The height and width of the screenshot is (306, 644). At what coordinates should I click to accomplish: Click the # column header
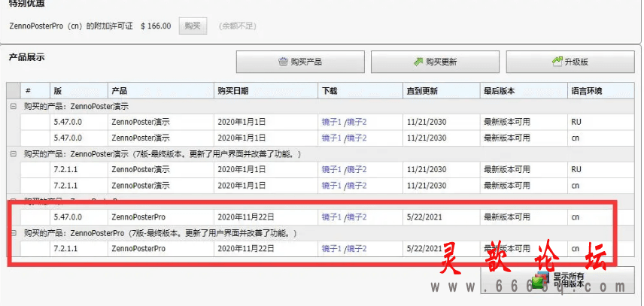35,91
